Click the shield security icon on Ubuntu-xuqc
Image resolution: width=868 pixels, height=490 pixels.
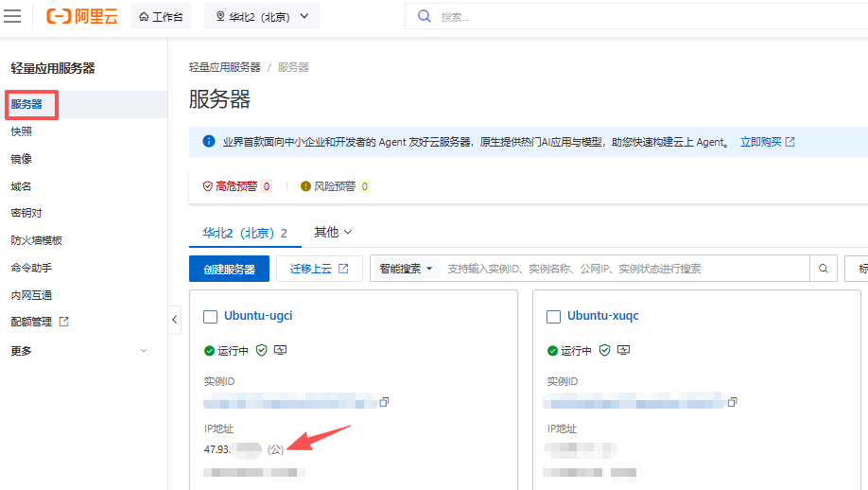604,350
